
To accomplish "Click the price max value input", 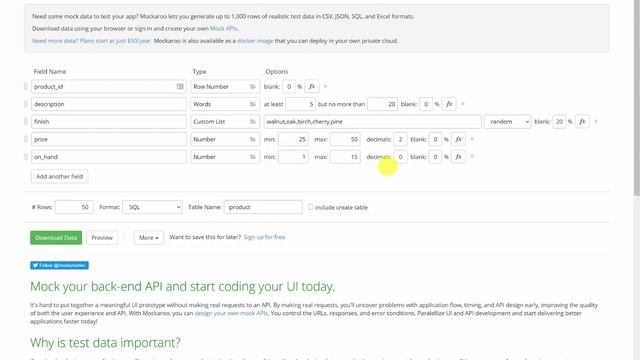I will tap(345, 139).
